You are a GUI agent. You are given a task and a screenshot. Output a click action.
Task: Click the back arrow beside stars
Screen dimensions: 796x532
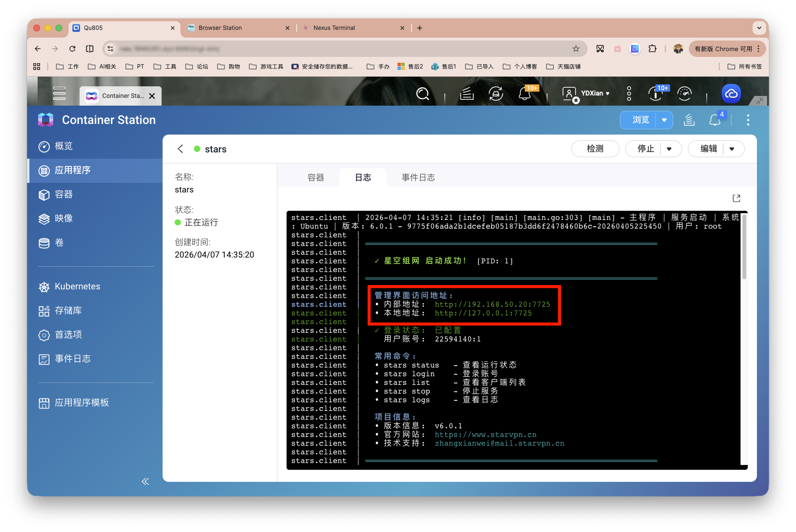tap(180, 149)
